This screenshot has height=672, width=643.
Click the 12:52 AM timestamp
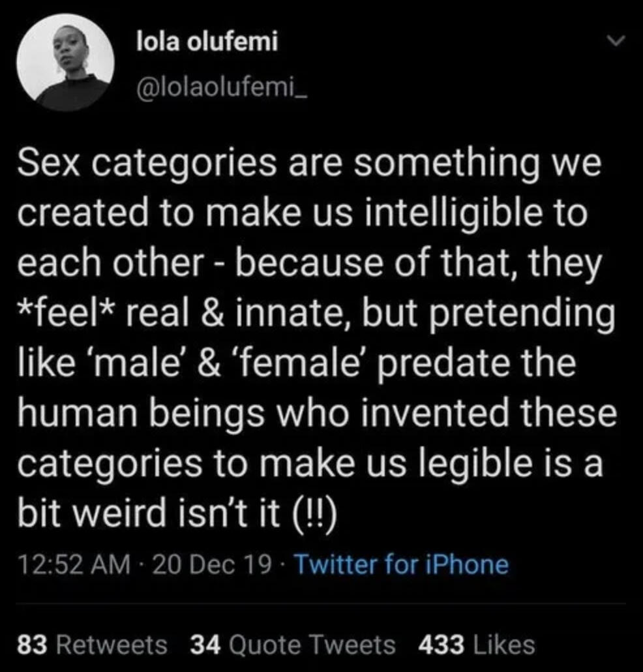point(70,564)
